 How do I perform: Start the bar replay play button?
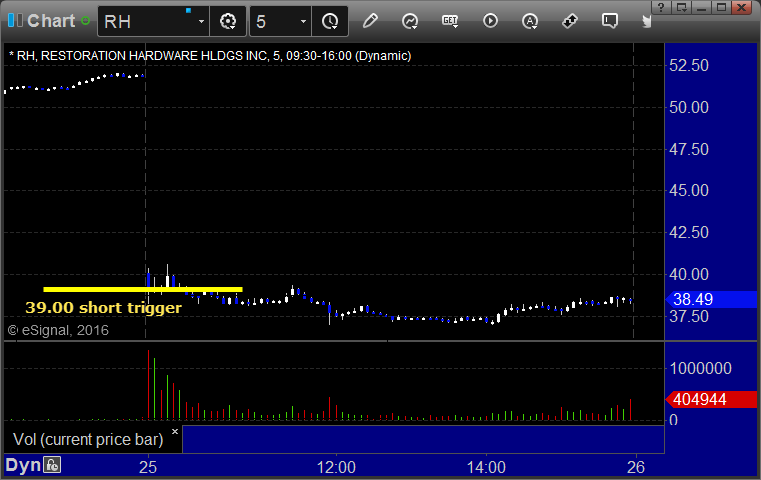[x=490, y=21]
